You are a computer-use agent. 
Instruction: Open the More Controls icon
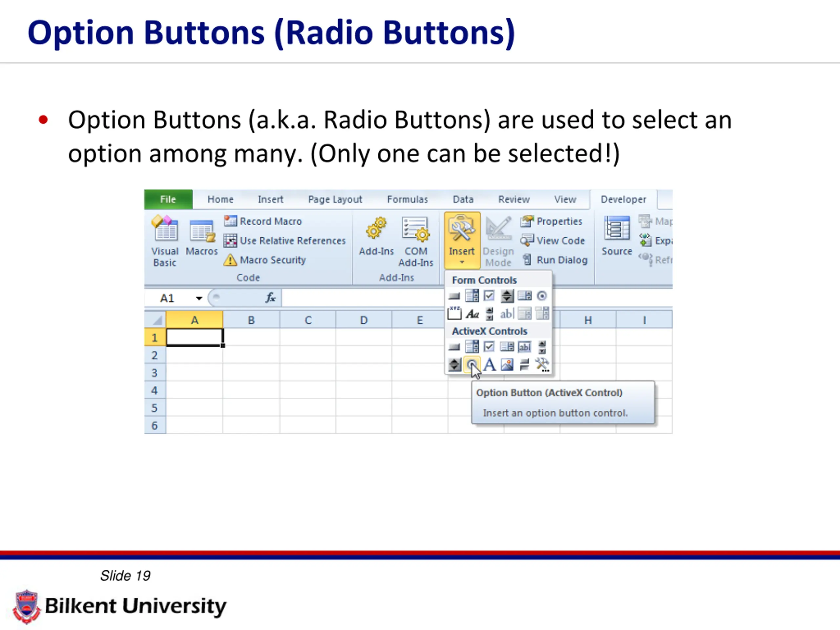[542, 365]
